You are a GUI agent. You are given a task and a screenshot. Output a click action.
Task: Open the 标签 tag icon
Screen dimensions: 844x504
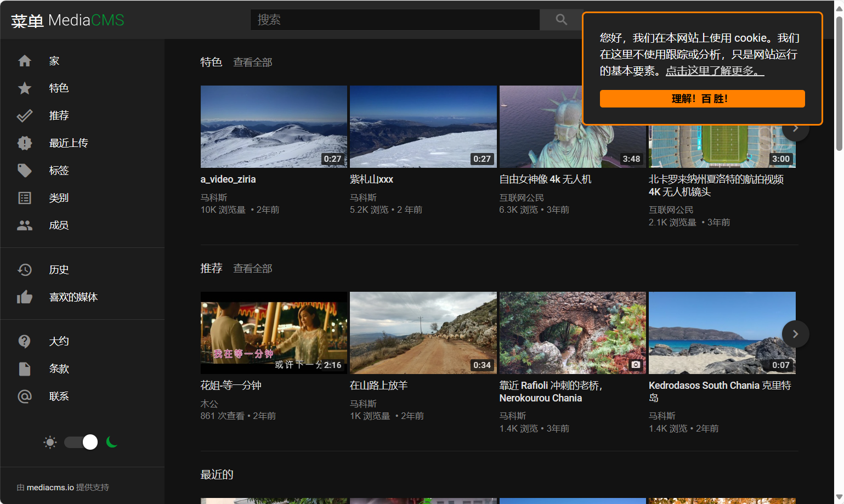pyautogui.click(x=25, y=171)
